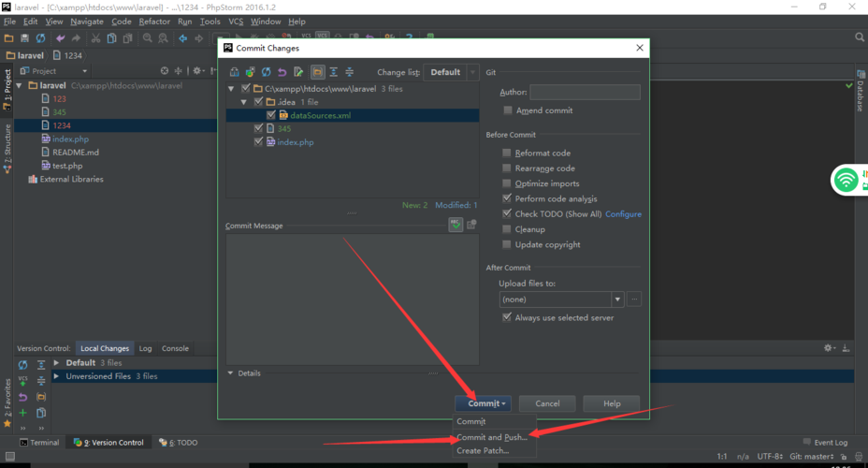Select Create Patch... from dropdown menu

(483, 451)
